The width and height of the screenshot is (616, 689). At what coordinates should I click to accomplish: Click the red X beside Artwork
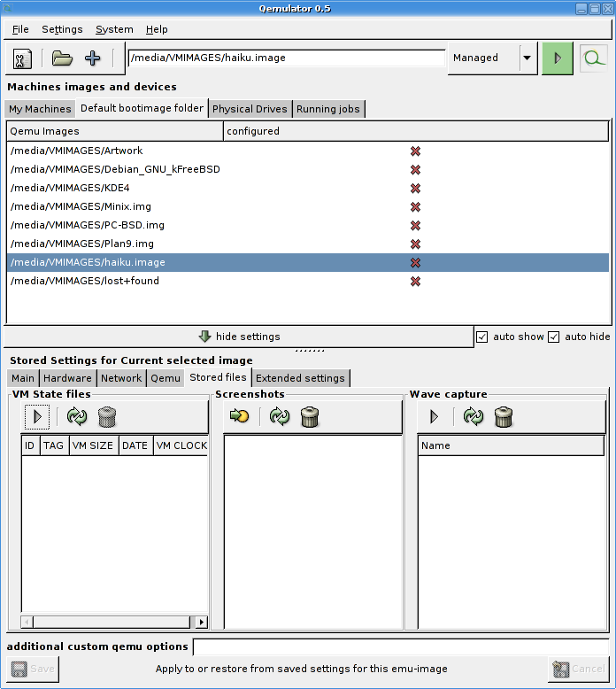(415, 151)
